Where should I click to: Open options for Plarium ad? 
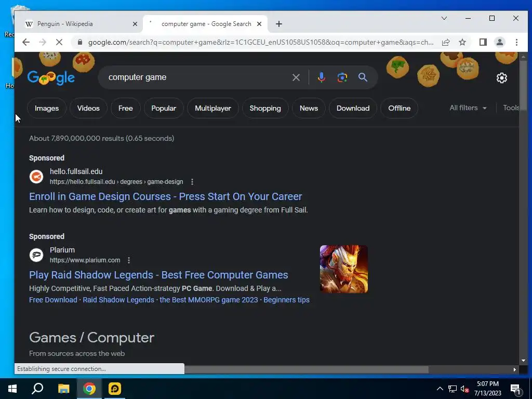point(129,260)
